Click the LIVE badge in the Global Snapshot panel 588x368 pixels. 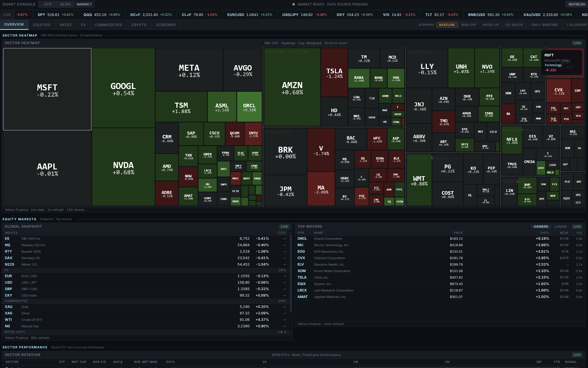coord(284,226)
